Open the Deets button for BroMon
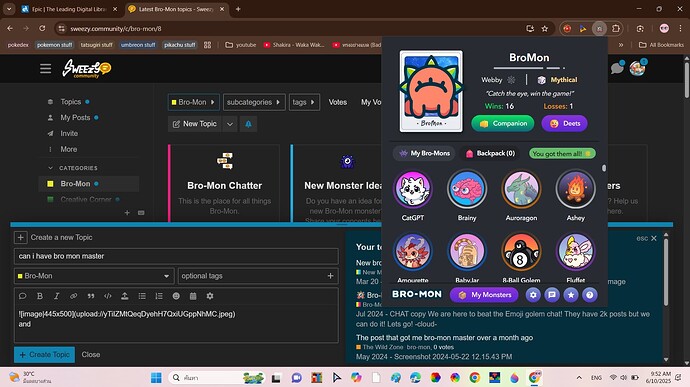This screenshot has height=387, width=690. pos(565,124)
